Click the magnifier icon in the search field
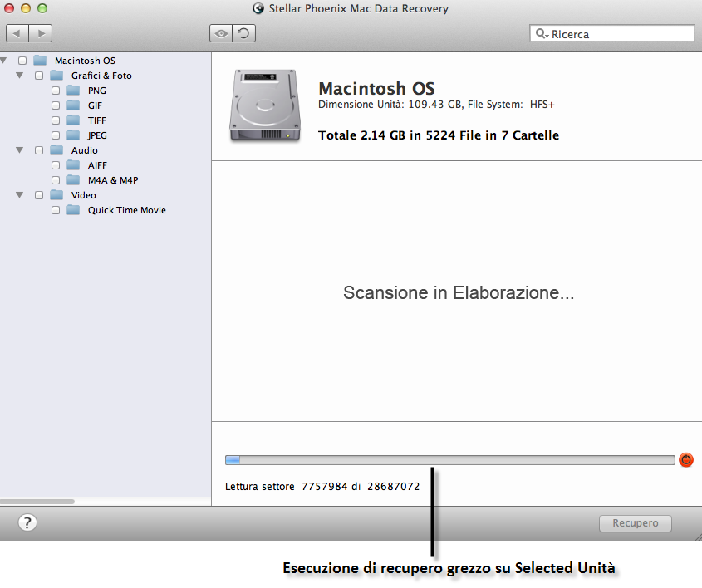Image resolution: width=702 pixels, height=588 pixels. [542, 33]
